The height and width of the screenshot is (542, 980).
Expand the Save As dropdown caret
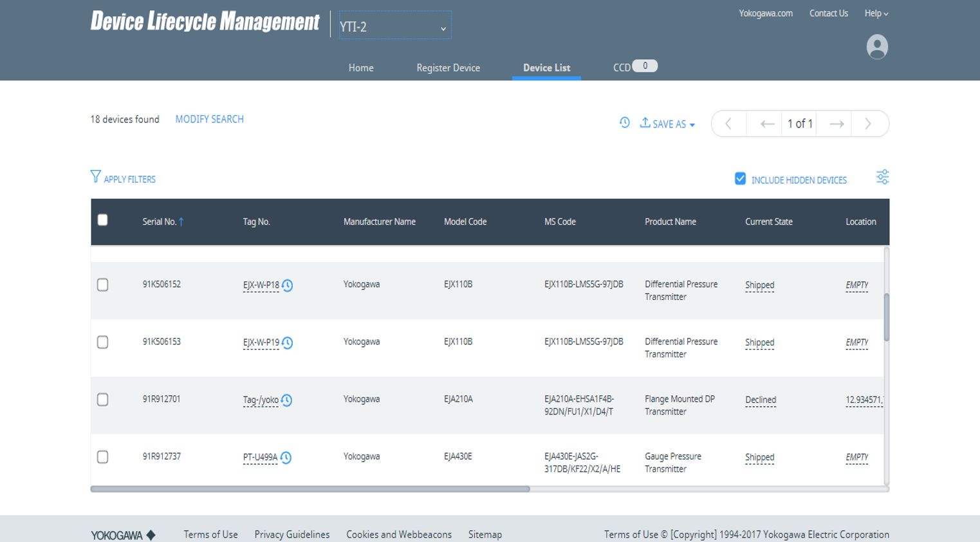692,125
